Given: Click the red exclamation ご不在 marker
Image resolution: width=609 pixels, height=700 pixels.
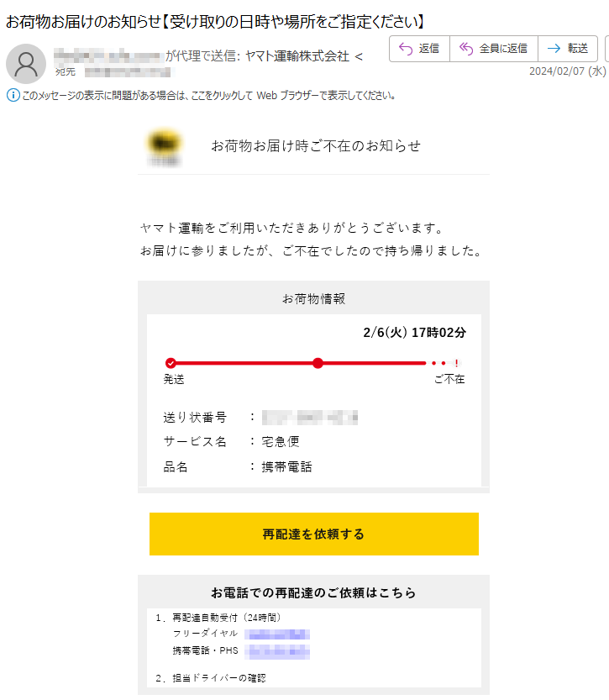Looking at the screenshot, I should point(456,363).
